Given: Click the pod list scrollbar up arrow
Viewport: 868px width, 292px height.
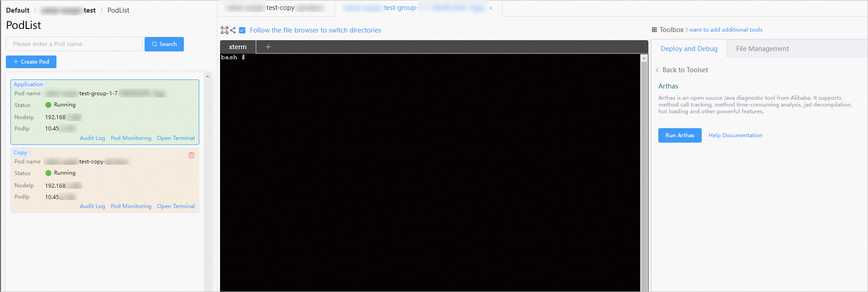Looking at the screenshot, I should coord(207,76).
